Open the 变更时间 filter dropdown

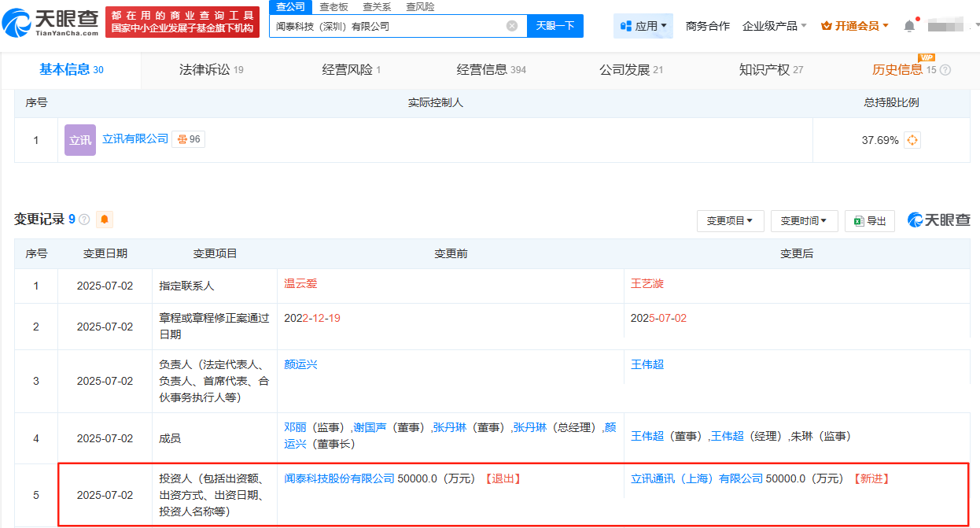(x=804, y=221)
